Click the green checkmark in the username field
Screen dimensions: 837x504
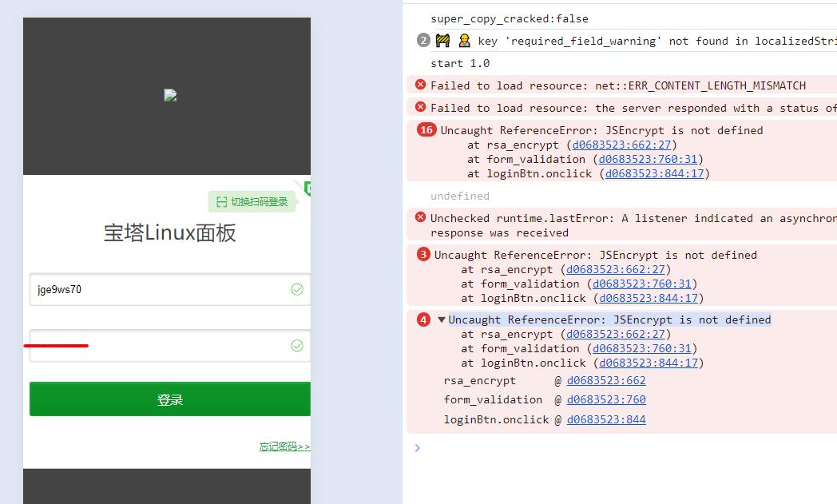pos(297,289)
